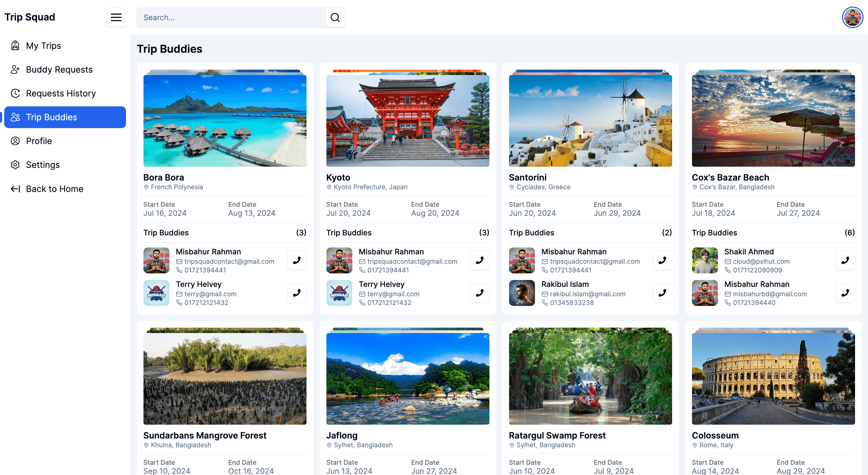Click the My Trips backpack icon
Screen dimensions: 868x475
tap(15, 46)
